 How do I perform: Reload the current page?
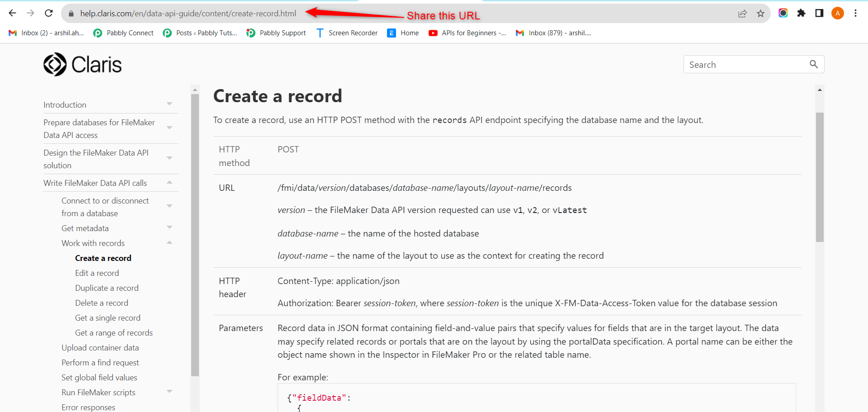point(49,13)
